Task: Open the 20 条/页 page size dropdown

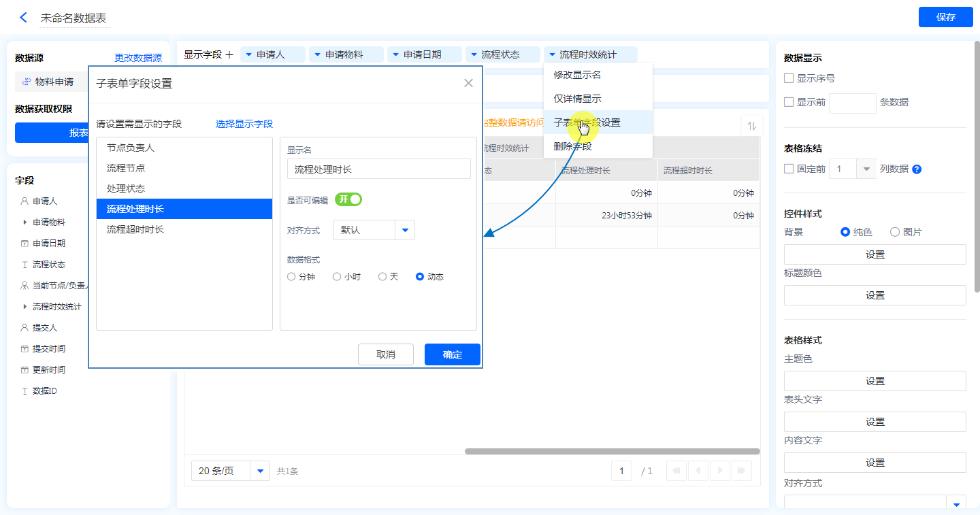Action: point(260,471)
